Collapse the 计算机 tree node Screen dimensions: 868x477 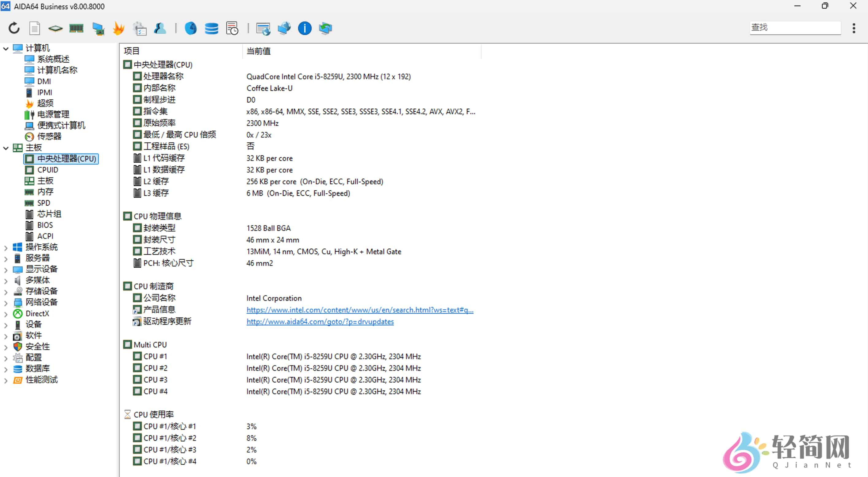click(6, 48)
